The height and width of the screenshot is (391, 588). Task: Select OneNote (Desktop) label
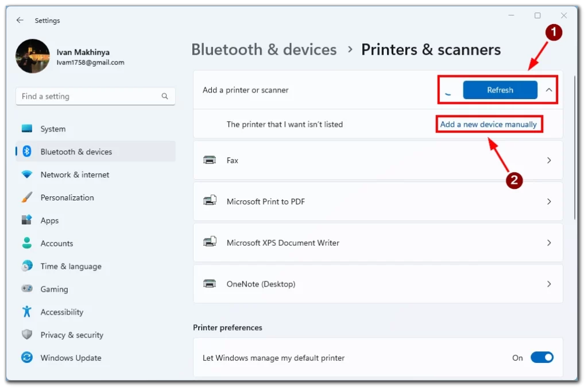(x=261, y=284)
